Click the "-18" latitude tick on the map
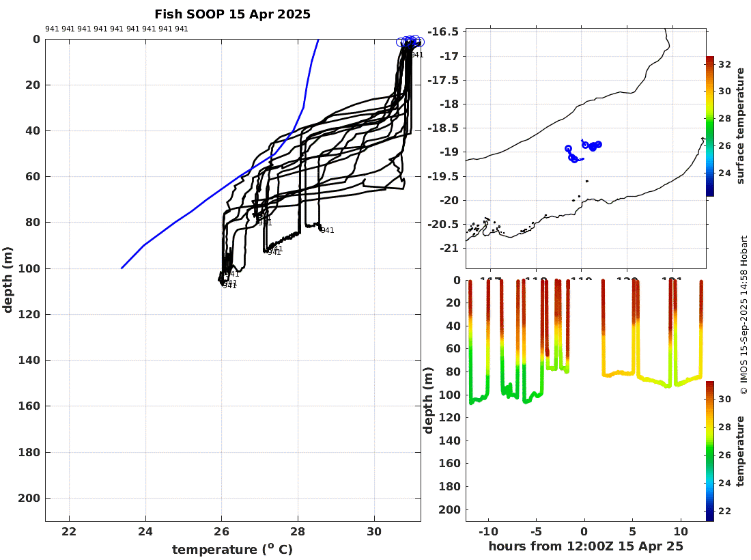751x560 pixels. [449, 104]
